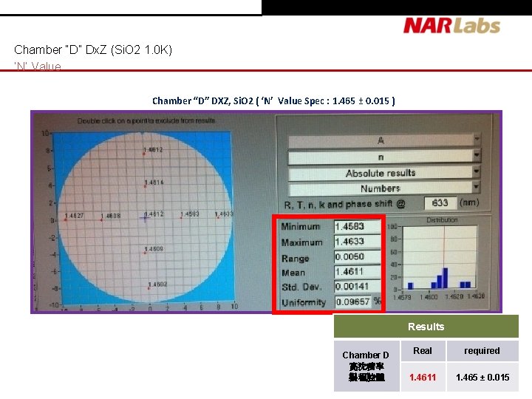Click the 633 wavelength input field
The width and height of the screenshot is (532, 399).
tap(440, 203)
